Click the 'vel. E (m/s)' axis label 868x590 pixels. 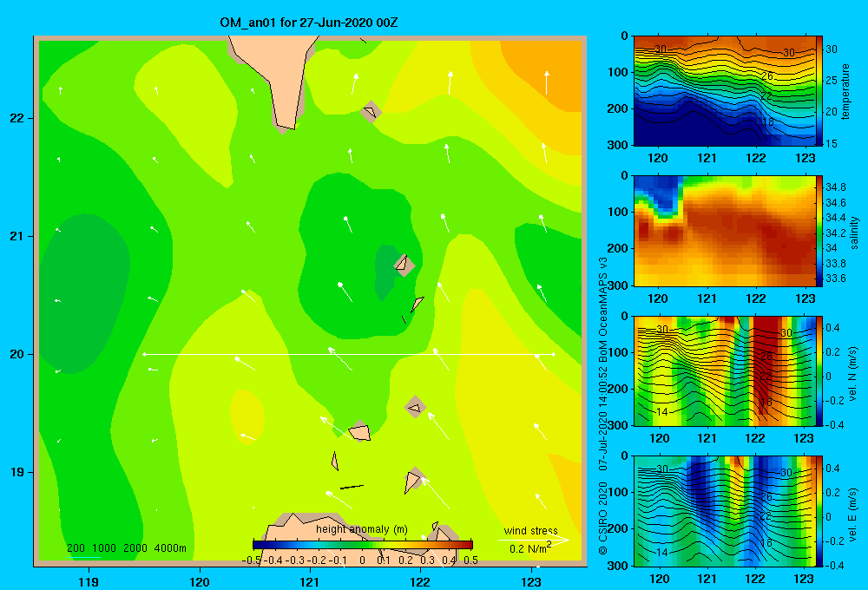point(852,515)
